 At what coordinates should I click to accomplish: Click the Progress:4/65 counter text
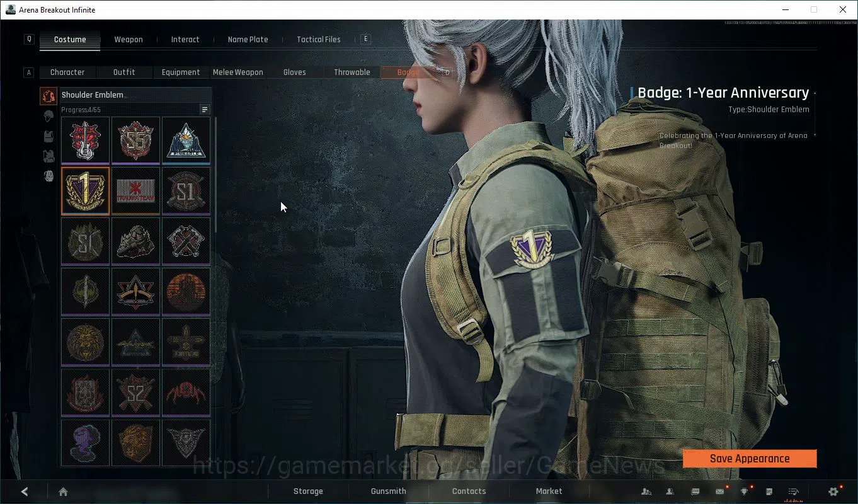point(81,110)
